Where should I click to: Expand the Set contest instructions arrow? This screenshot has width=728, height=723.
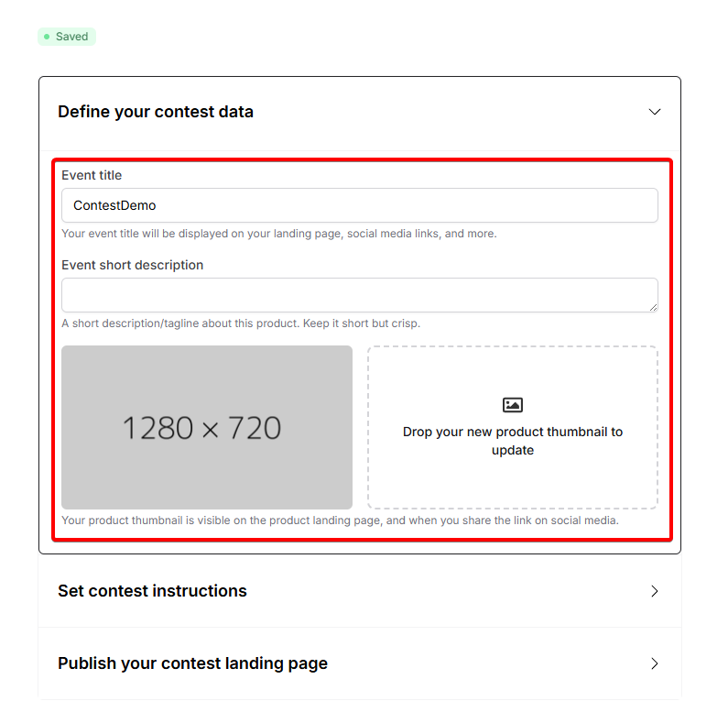[x=655, y=591]
